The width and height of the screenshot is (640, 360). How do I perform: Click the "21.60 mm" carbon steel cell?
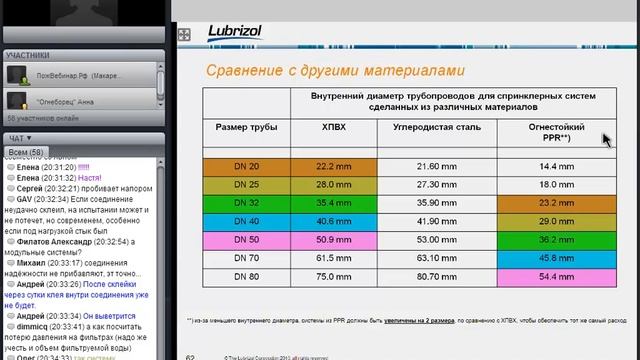[x=437, y=167]
